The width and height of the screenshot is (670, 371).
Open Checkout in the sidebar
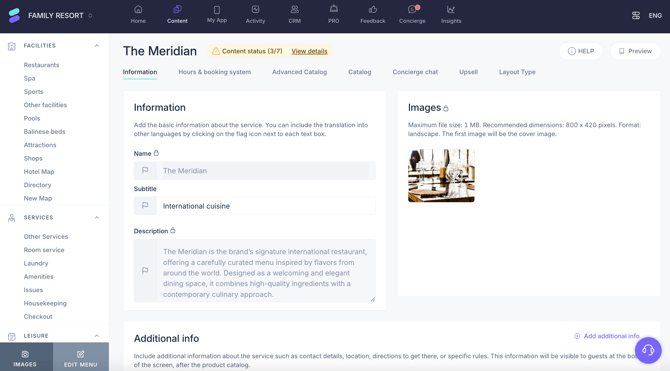pos(38,317)
